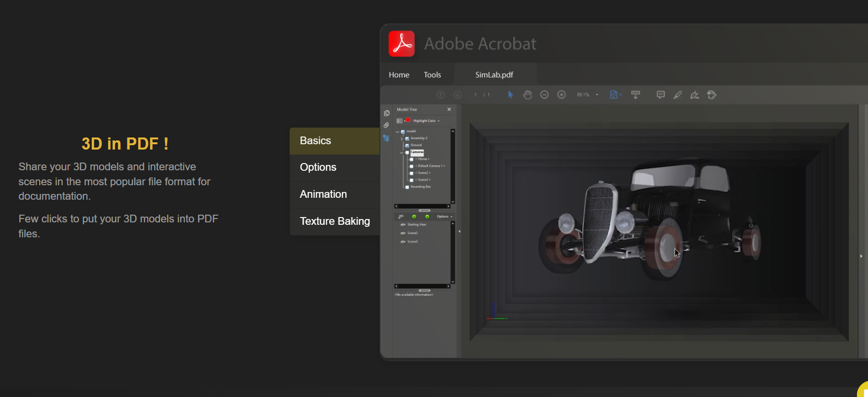
Task: Click the scrolling mode icon
Action: (636, 95)
